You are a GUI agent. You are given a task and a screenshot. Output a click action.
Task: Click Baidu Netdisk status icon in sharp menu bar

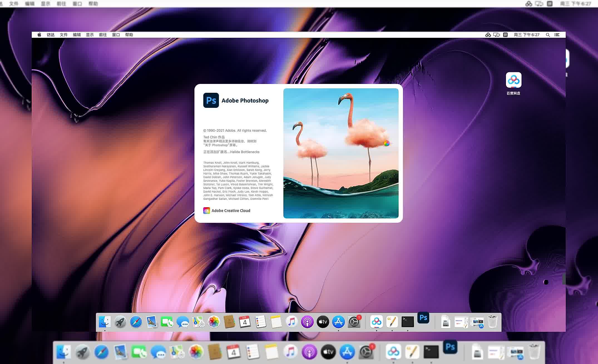[488, 35]
